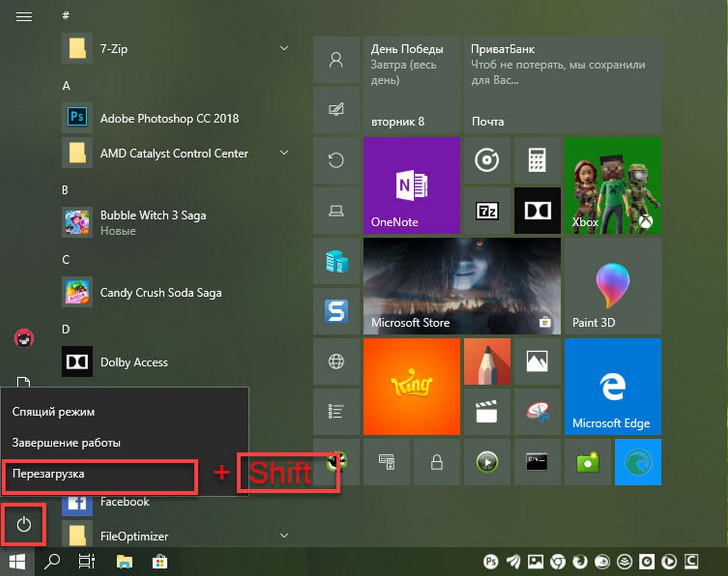Click the D letter header
This screenshot has height=576, width=728.
(x=66, y=329)
